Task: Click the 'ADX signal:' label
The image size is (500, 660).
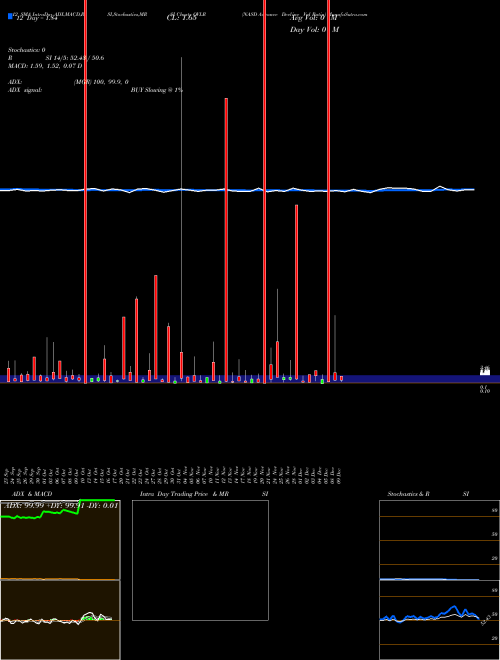Action: click(25, 90)
